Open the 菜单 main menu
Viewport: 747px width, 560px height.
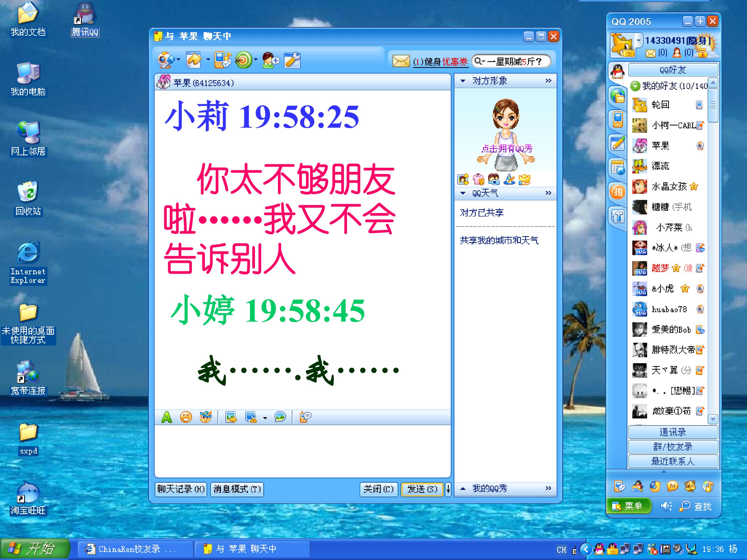[628, 506]
